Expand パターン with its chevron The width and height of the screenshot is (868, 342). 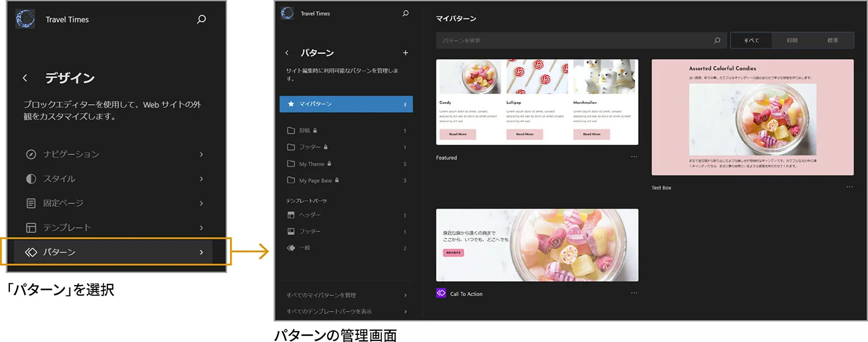coord(201,252)
